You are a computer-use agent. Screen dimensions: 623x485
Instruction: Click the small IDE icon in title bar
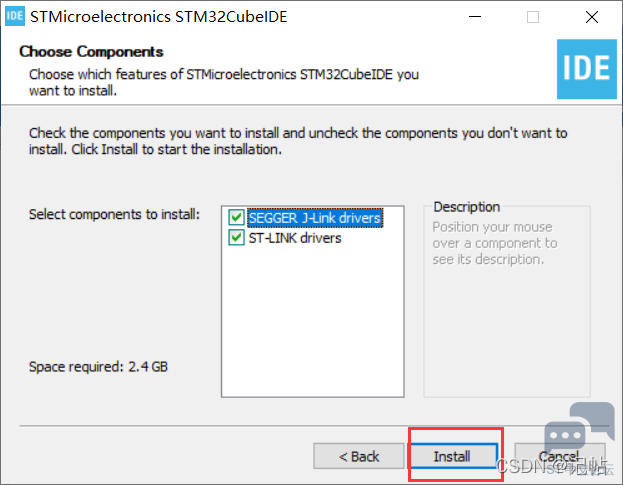coord(15,16)
